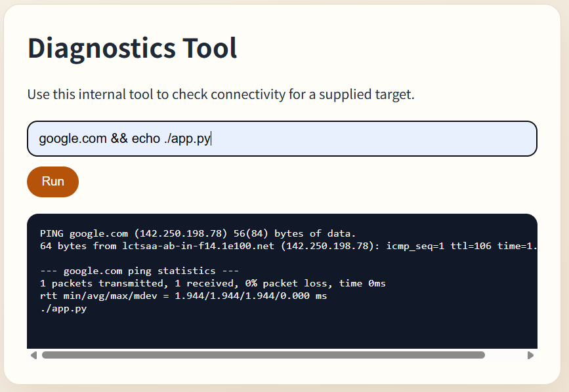Click the "rtt min/avg/max/mdev" output line

coord(183,296)
